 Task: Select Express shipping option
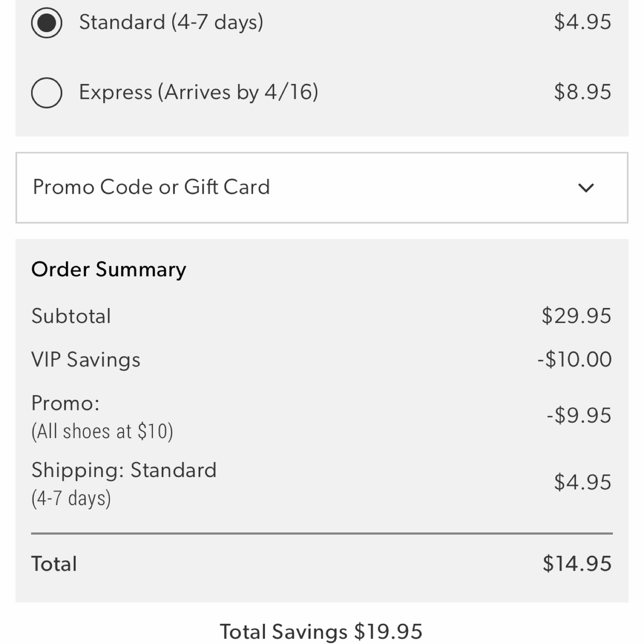(x=46, y=92)
